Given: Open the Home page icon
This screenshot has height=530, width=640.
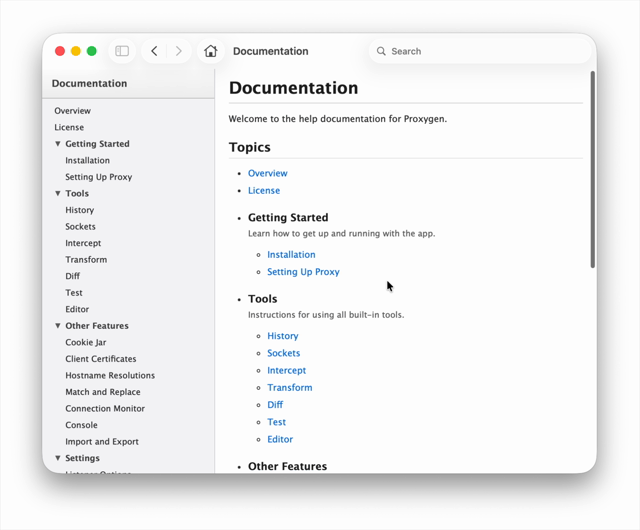Looking at the screenshot, I should (x=211, y=51).
